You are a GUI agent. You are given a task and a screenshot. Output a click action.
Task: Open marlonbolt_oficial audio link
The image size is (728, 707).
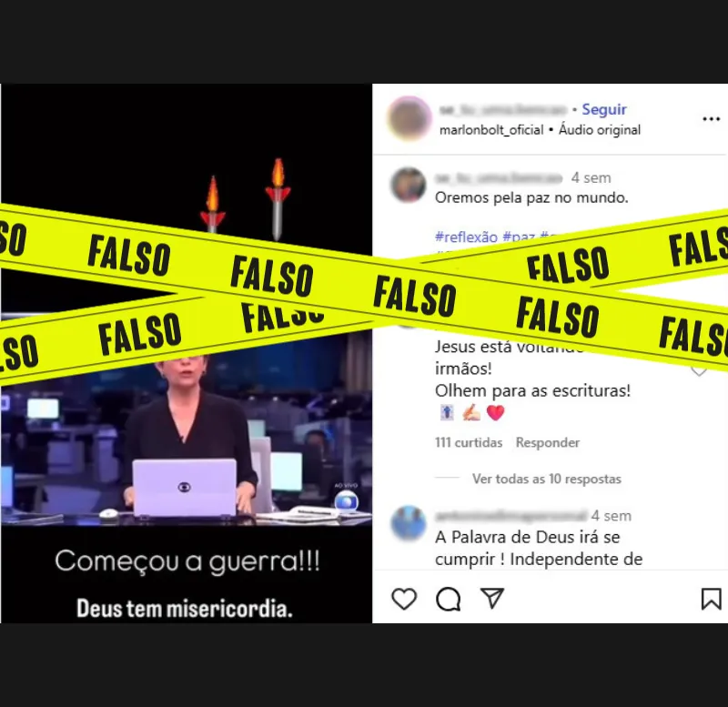[491, 129]
